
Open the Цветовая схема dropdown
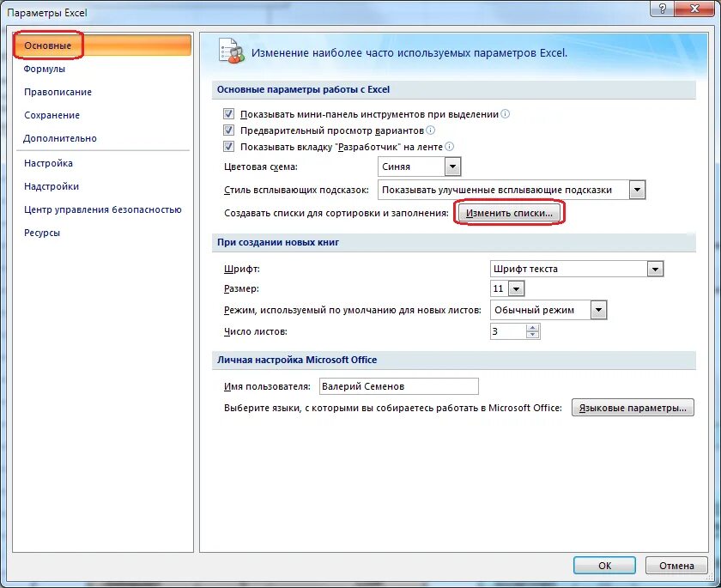(x=452, y=167)
